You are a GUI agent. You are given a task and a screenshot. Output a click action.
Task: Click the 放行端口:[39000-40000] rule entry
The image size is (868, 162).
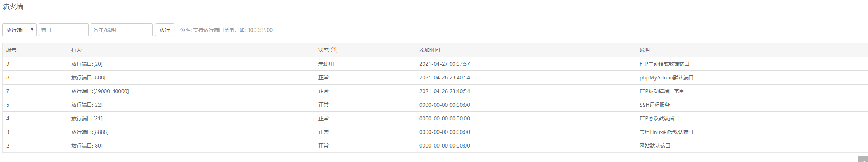click(100, 91)
